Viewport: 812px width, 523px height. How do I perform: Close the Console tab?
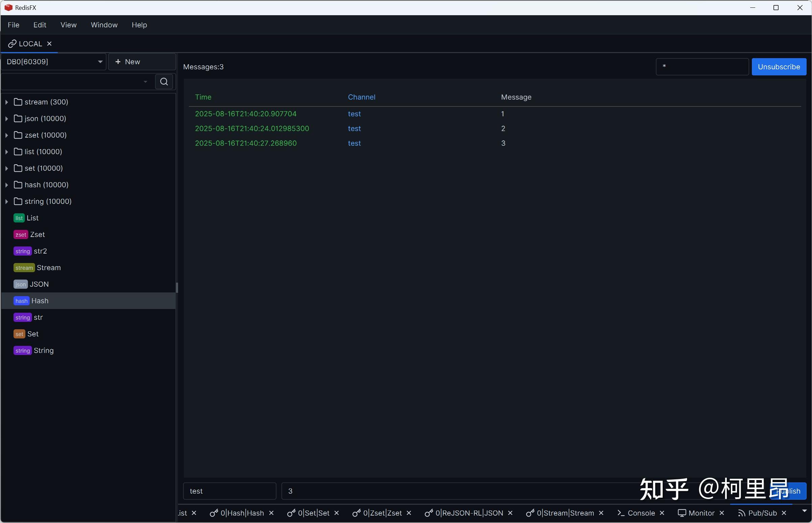click(x=662, y=513)
